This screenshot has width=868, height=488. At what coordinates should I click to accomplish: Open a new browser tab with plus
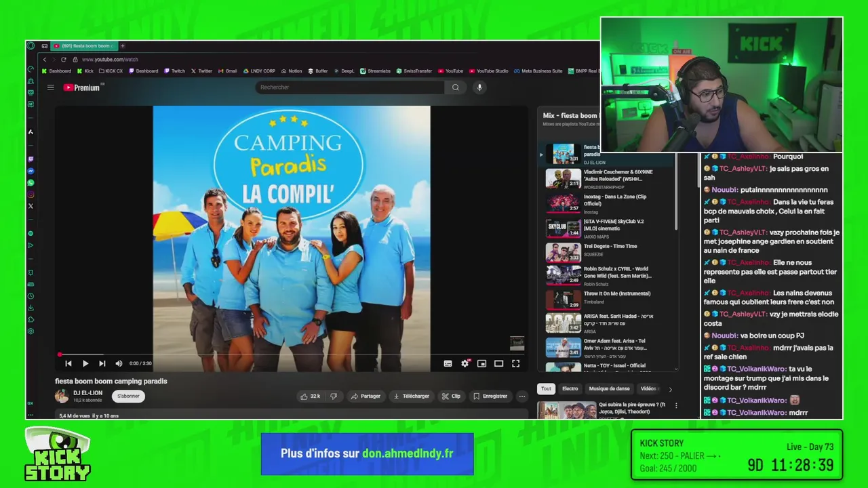tap(123, 46)
